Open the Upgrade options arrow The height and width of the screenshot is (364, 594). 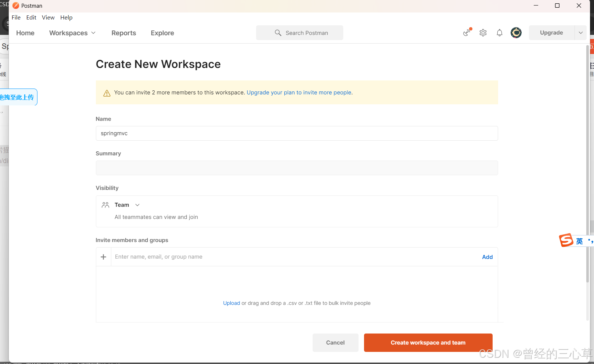[581, 33]
